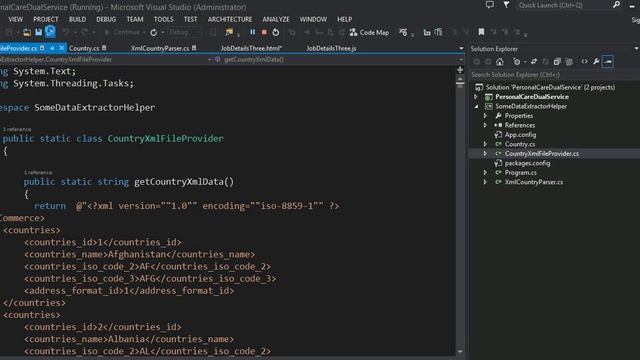The height and width of the screenshot is (360, 640).
Task: Click the Quick Launch magnifier icon
Action: (x=616, y=5)
